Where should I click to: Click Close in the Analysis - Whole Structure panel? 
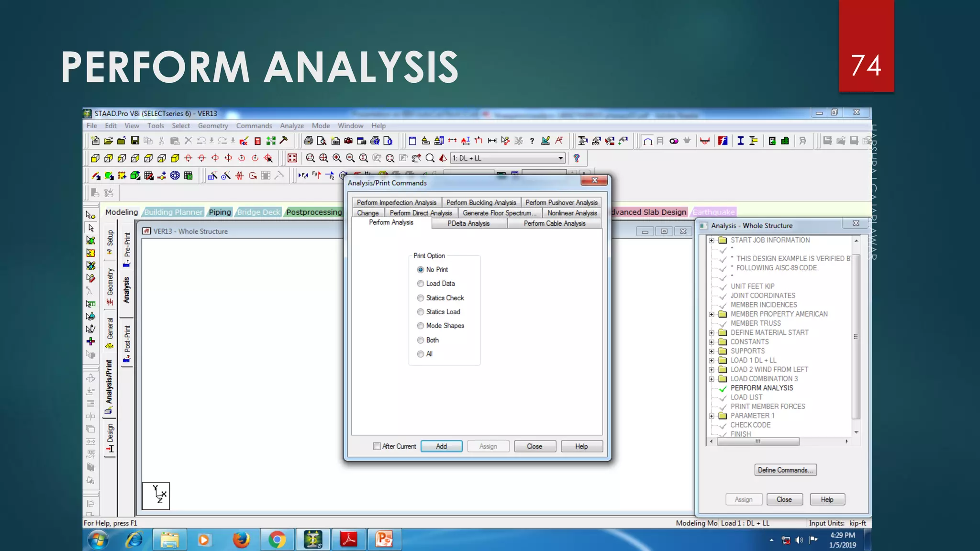point(784,499)
